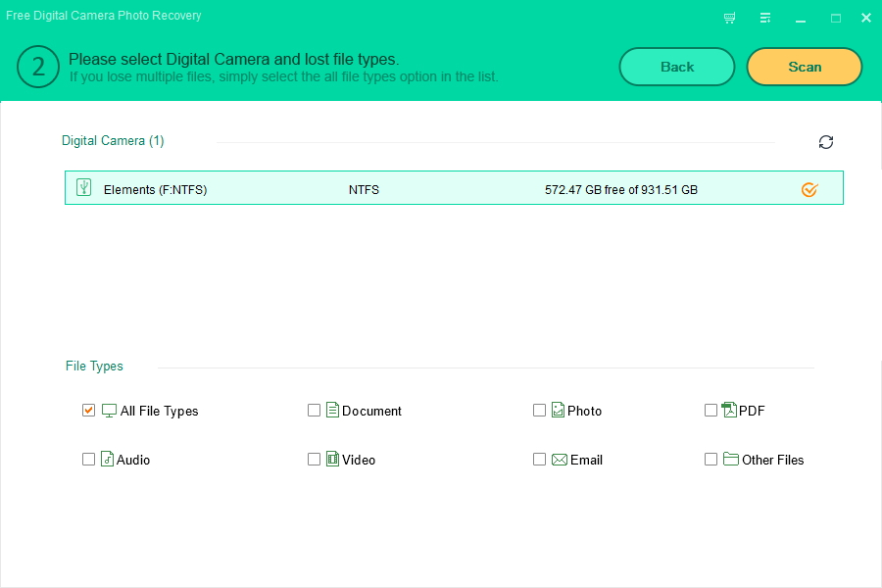
Task: Click the 572.47 GB free of 931.51 GB text
Action: [x=621, y=189]
